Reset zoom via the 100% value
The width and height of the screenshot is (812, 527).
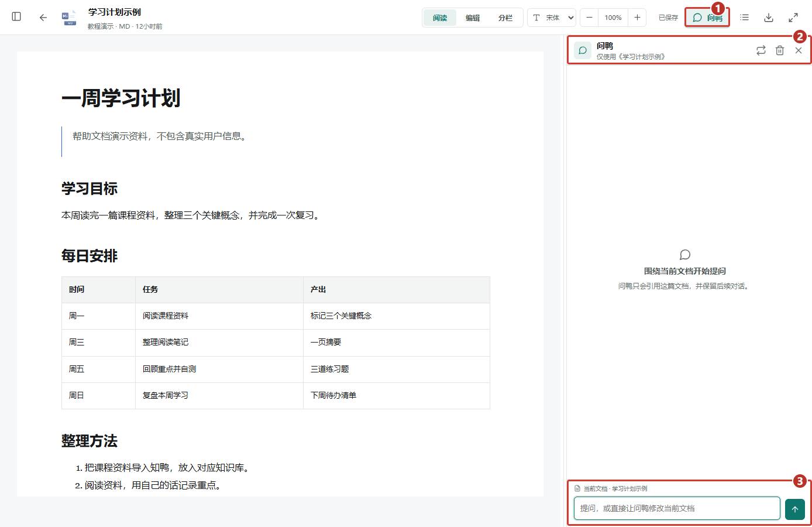tap(613, 18)
